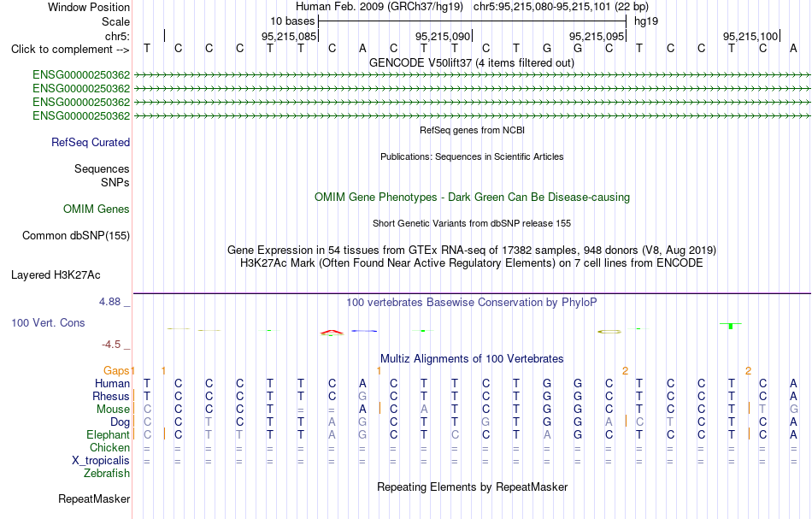
Task: Select the Mouse alignment row label
Action: (x=113, y=410)
